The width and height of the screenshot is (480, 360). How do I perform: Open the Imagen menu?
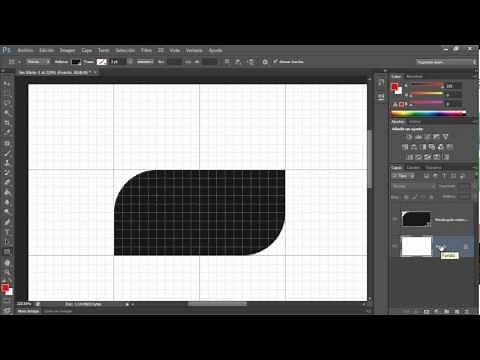click(67, 50)
